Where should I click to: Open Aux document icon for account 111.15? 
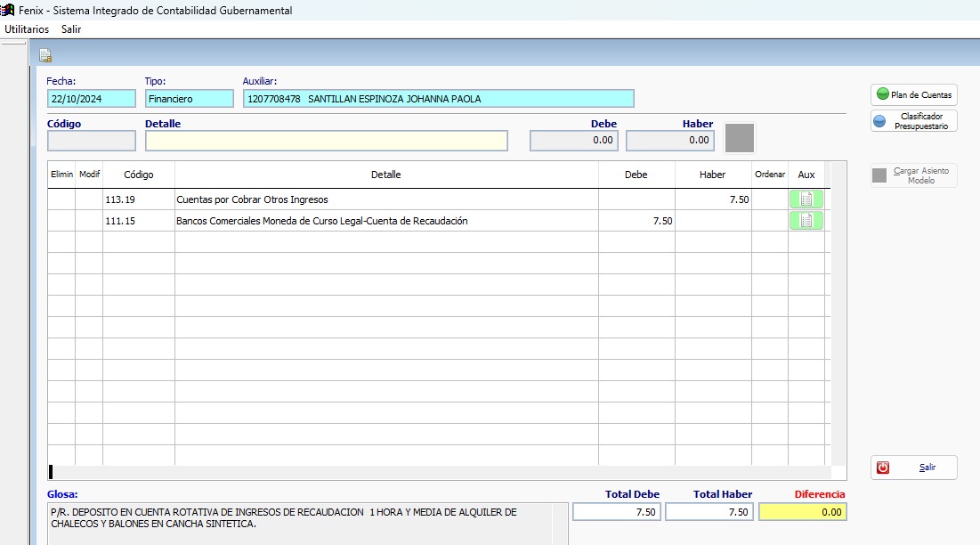point(806,221)
